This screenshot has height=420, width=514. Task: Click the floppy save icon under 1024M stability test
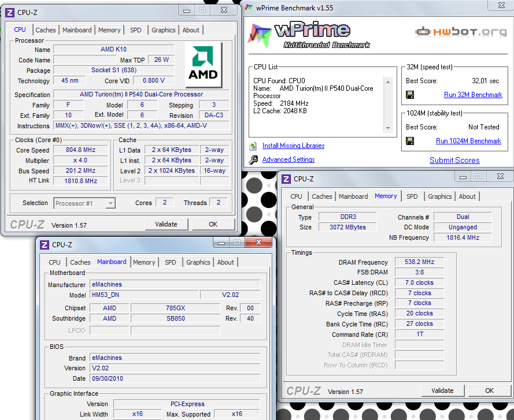click(x=410, y=141)
